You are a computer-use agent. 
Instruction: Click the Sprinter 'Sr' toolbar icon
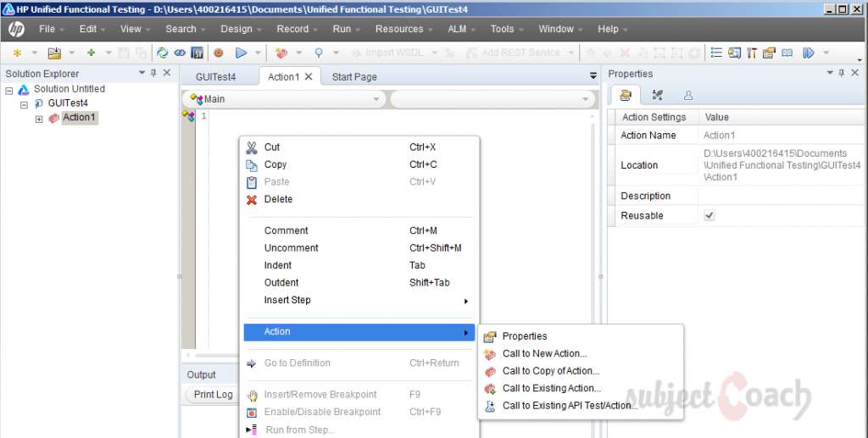coord(197,53)
